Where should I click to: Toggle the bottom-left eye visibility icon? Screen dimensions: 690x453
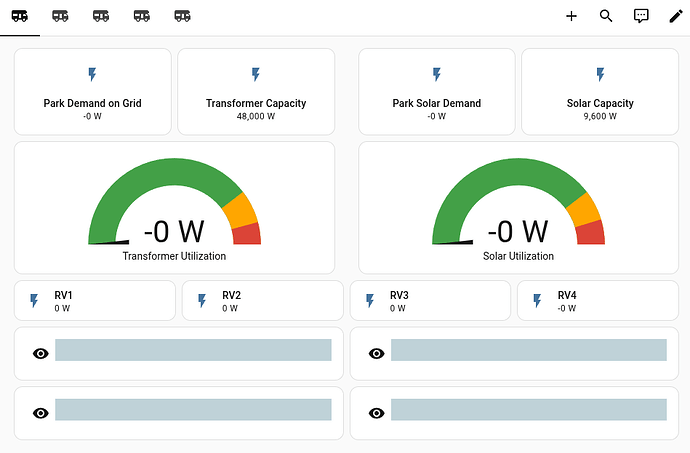click(x=41, y=412)
